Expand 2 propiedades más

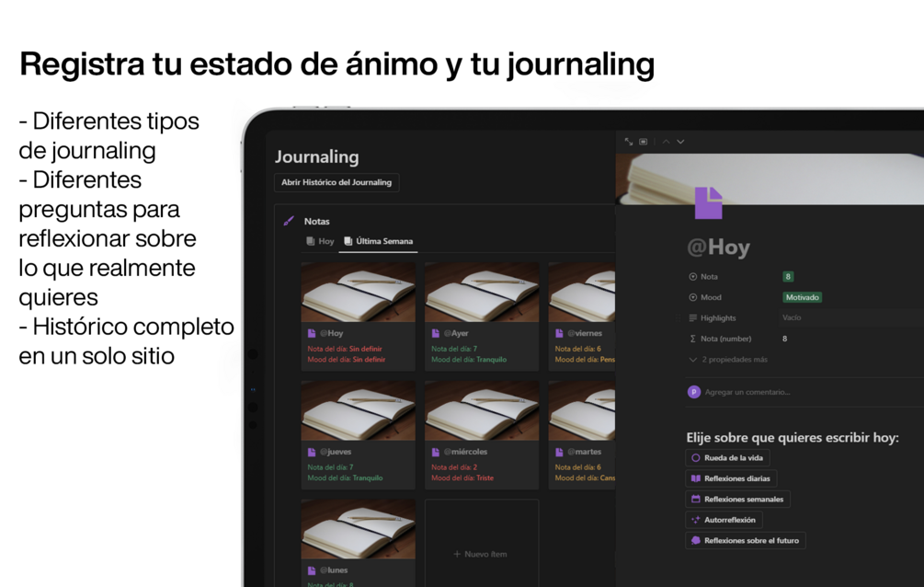click(x=728, y=359)
